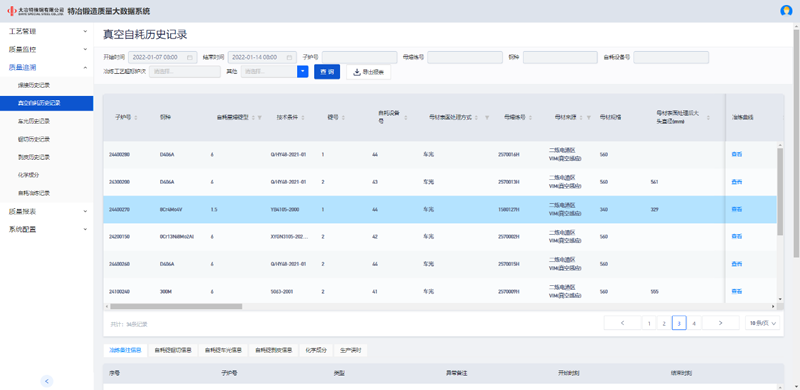Click the download icon on 导出报表

tap(357, 72)
